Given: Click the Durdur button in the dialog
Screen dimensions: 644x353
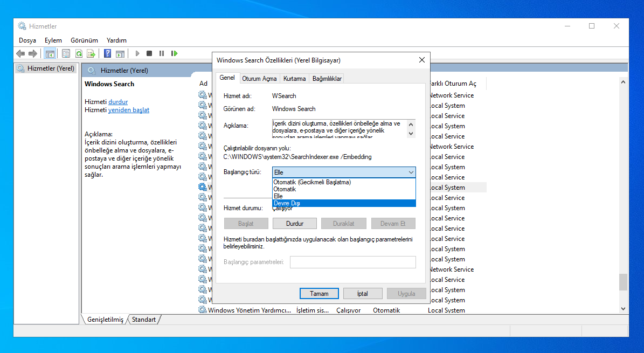Looking at the screenshot, I should 294,224.
